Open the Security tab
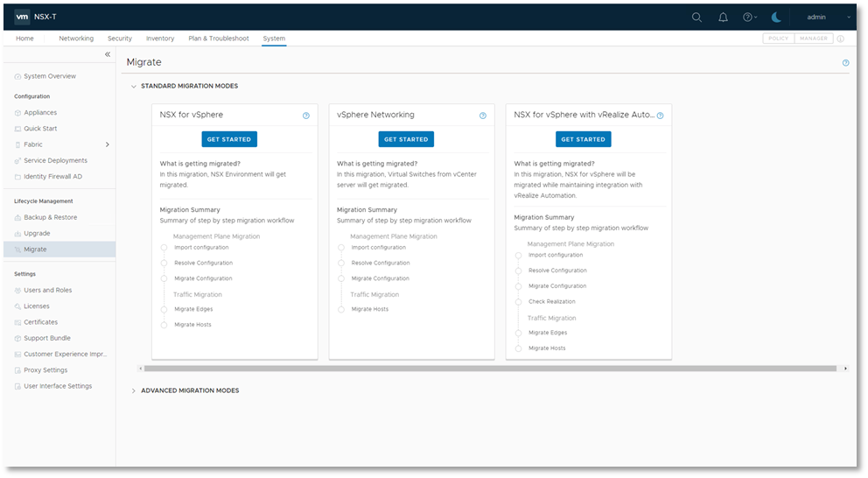 [x=120, y=39]
